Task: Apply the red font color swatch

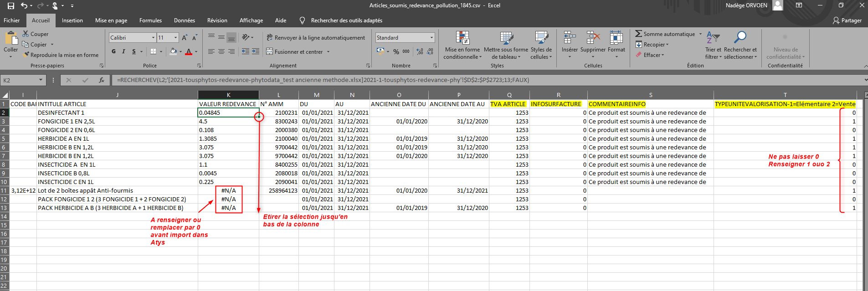Action: [189, 52]
